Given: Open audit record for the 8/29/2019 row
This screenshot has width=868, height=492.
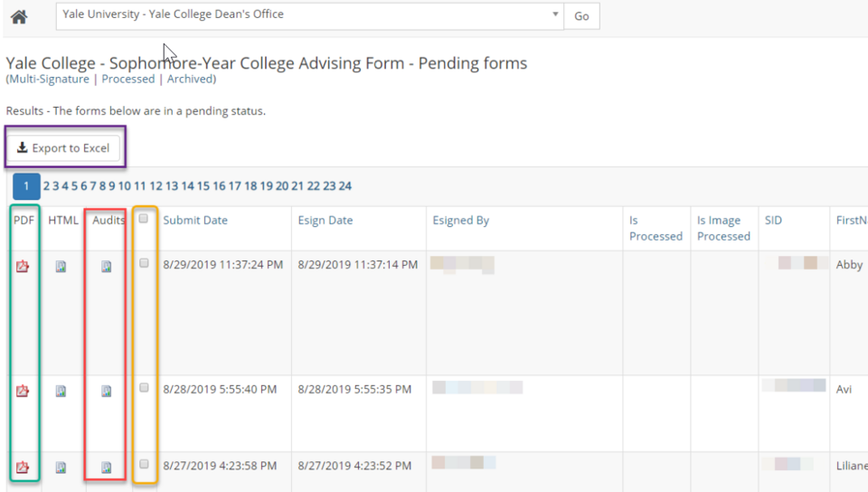Looking at the screenshot, I should [106, 266].
